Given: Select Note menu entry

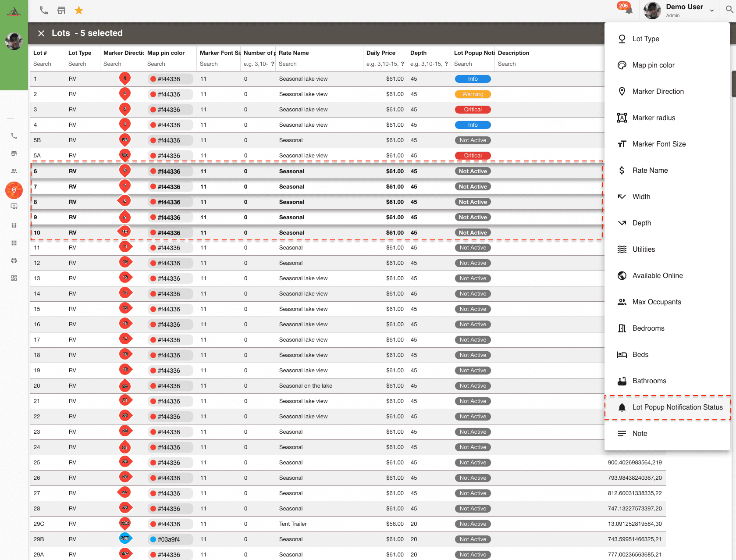Looking at the screenshot, I should tap(667, 433).
